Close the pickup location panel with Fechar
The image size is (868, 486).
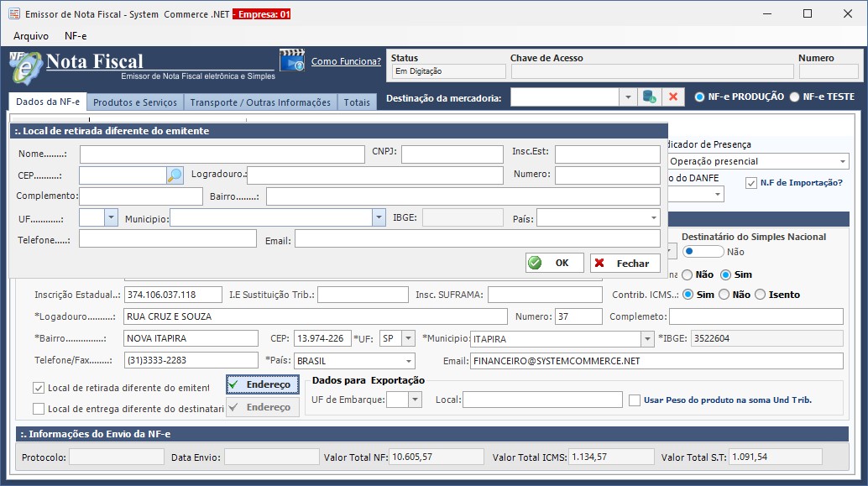coord(625,264)
